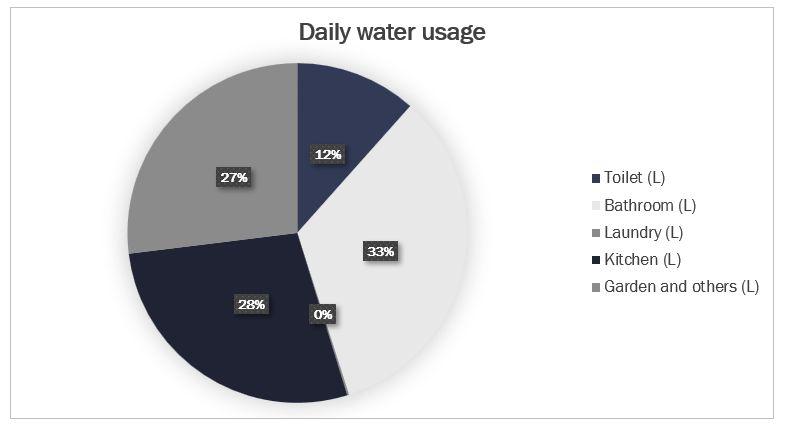785x430 pixels.
Task: Click the 27% data label
Action: click(234, 177)
